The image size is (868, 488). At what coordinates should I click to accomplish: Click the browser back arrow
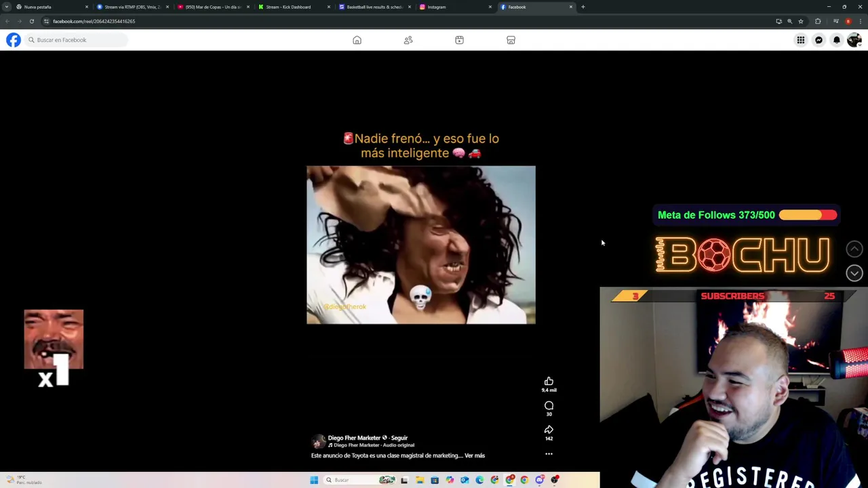[7, 21]
